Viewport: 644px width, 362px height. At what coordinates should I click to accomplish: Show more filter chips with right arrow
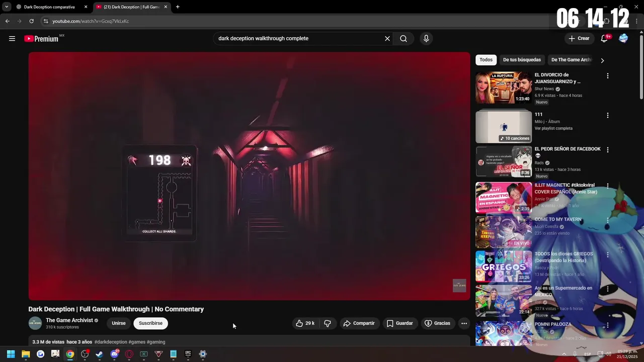tap(602, 60)
